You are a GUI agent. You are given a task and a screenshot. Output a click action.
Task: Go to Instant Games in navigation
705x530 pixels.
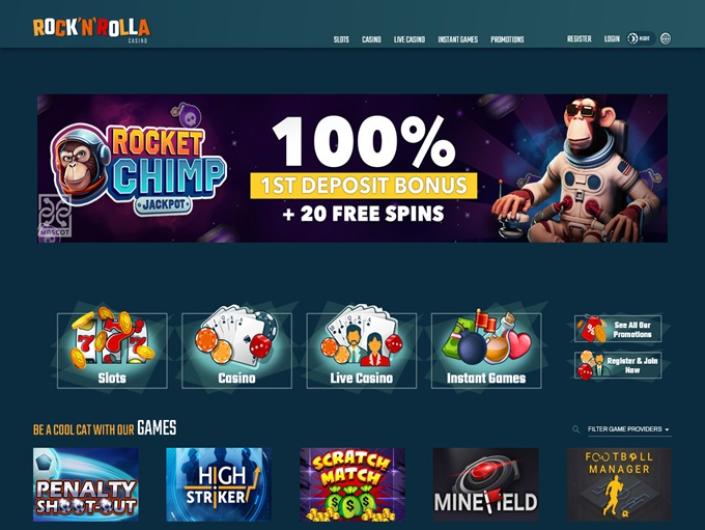[458, 40]
